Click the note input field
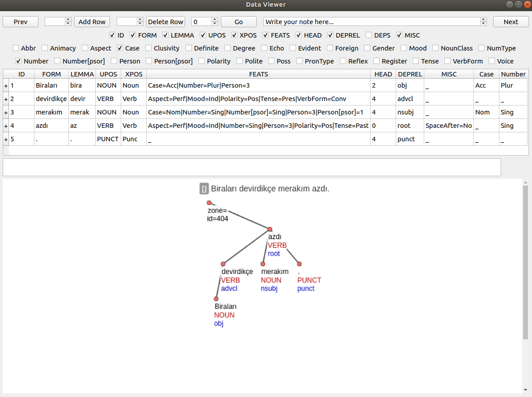The image size is (532, 397). (371, 22)
